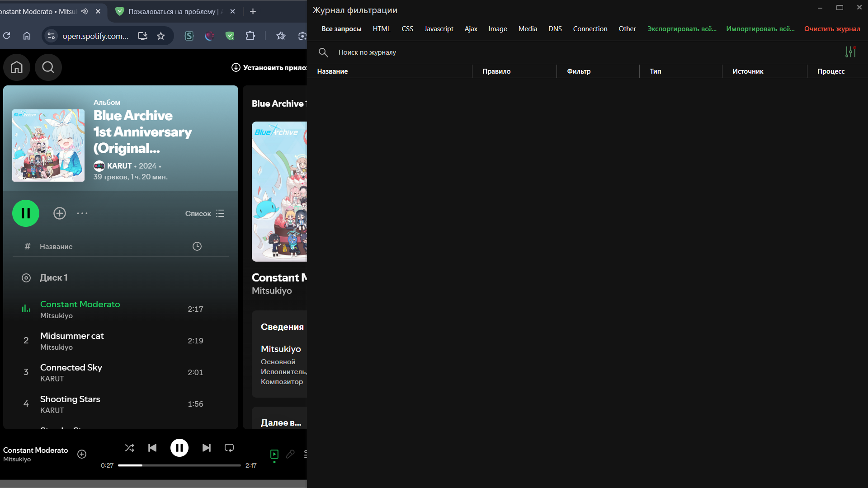Clear the log via Очистить журнал

click(x=832, y=28)
